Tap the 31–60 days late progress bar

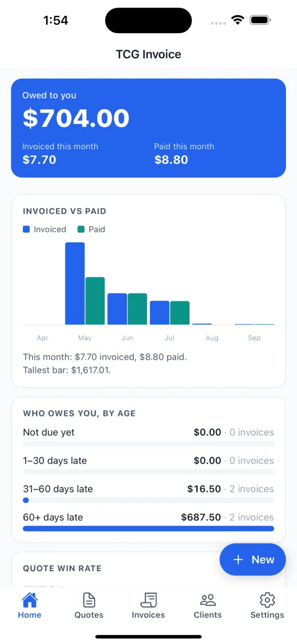click(148, 500)
